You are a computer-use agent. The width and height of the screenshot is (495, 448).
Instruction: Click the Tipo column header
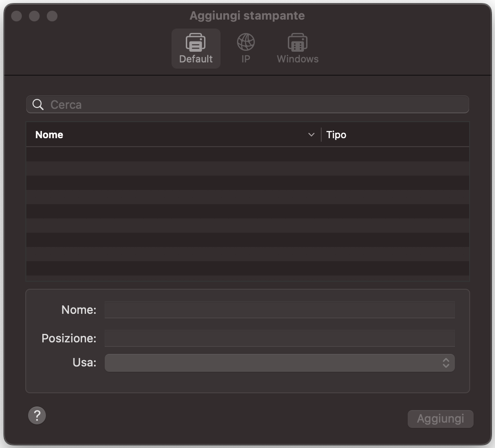tap(336, 134)
